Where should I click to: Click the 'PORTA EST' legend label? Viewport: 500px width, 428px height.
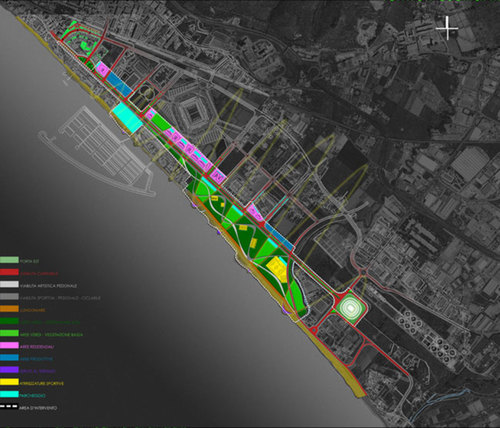[29, 261]
